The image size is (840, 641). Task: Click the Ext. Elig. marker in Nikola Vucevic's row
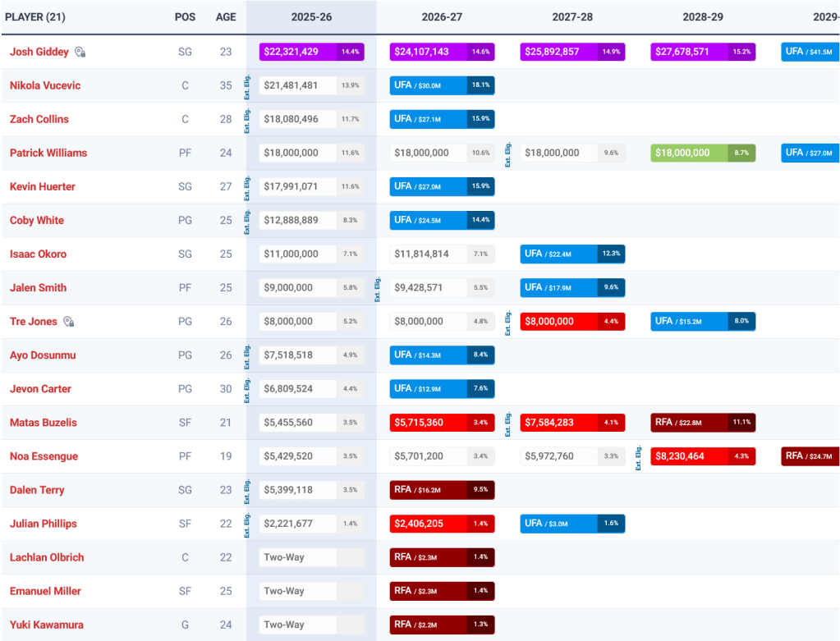247,85
